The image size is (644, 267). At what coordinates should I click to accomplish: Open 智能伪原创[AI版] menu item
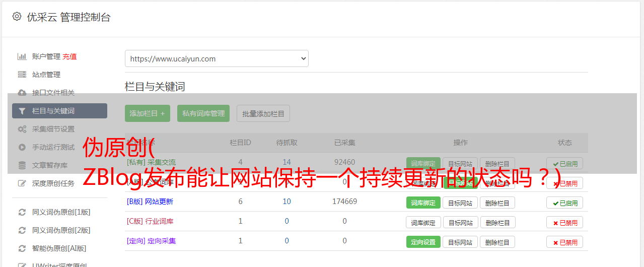[x=59, y=248]
